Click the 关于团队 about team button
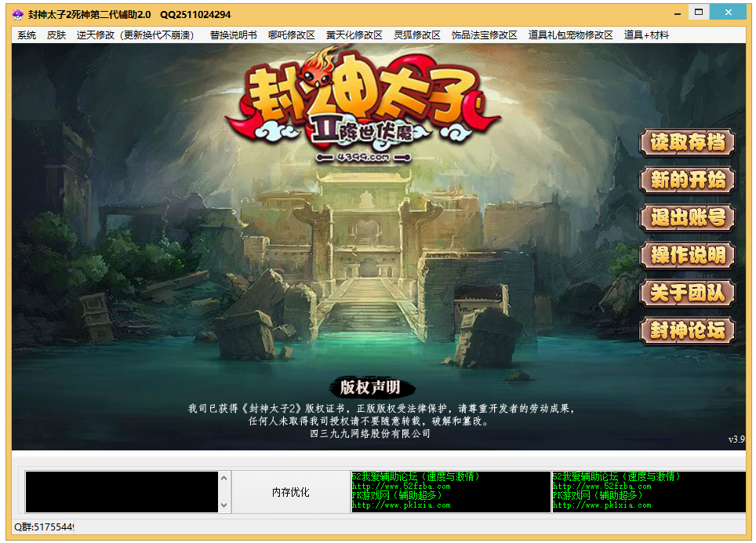This screenshot has height=543, width=756. 687,293
